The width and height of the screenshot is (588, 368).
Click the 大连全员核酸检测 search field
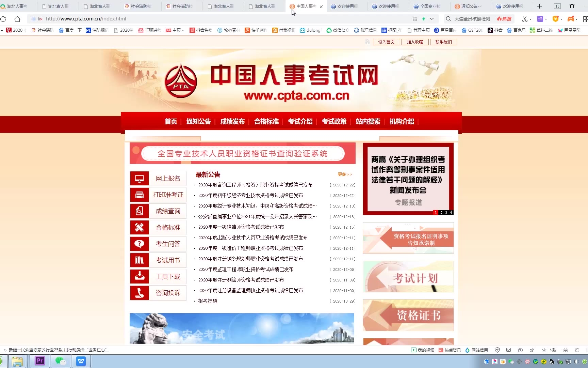tap(473, 19)
